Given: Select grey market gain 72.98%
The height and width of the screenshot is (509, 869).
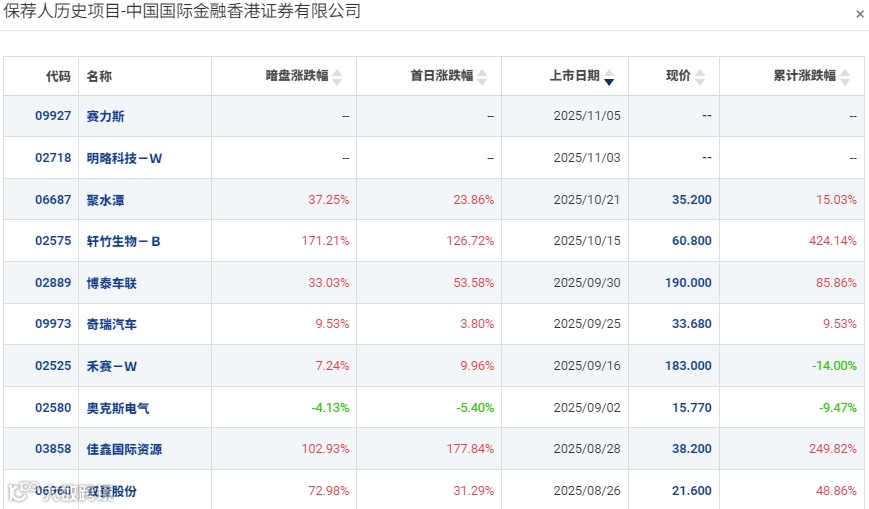Looking at the screenshot, I should pos(329,491).
